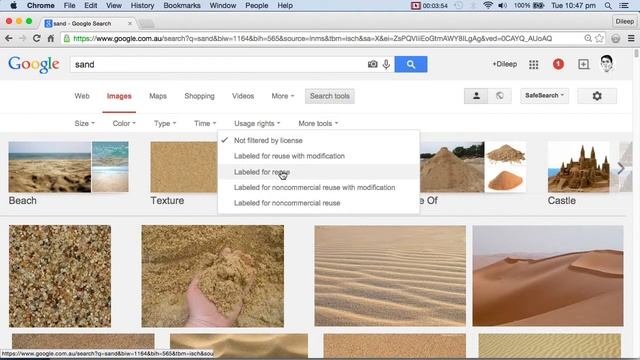Open the People menu in the menu bar

tap(256, 5)
